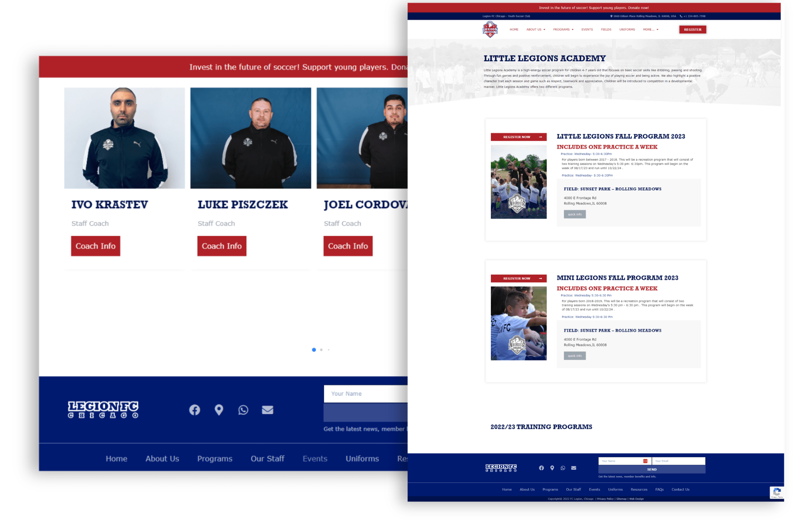Click Privacy Policy link at page bottom
Image resolution: width=798 pixels, height=532 pixels.
pos(605,499)
